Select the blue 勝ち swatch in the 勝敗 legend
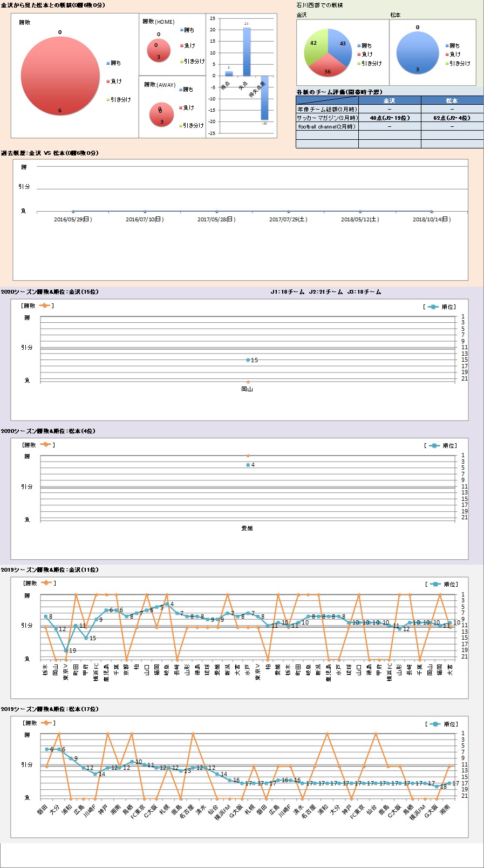This screenshot has height=868, width=484. (x=108, y=63)
